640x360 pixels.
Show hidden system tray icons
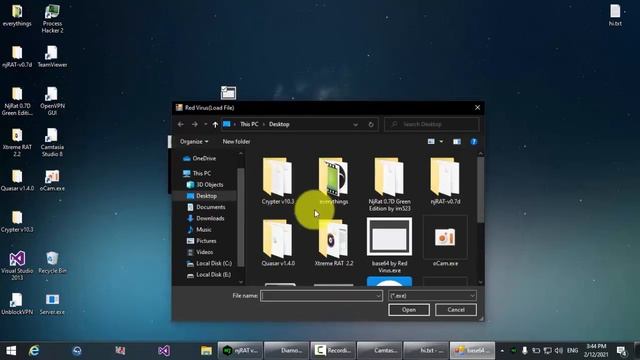pyautogui.click(x=502, y=351)
